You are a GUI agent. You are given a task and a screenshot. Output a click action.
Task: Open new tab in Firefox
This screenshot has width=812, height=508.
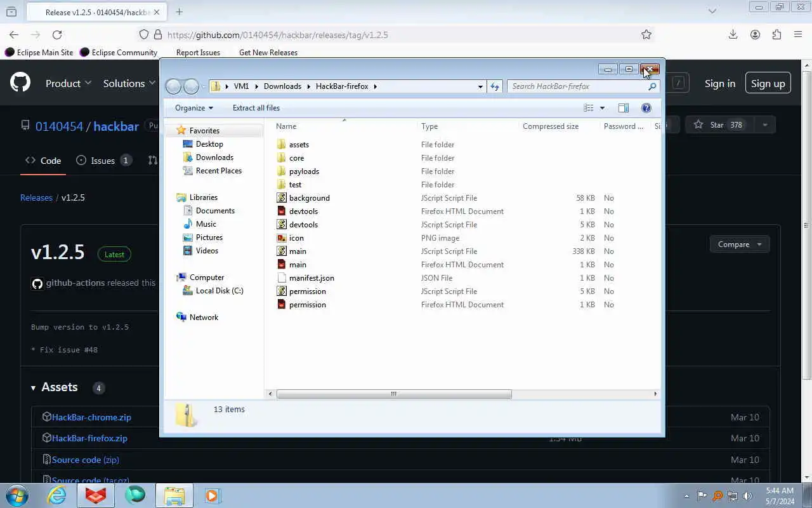pyautogui.click(x=179, y=11)
